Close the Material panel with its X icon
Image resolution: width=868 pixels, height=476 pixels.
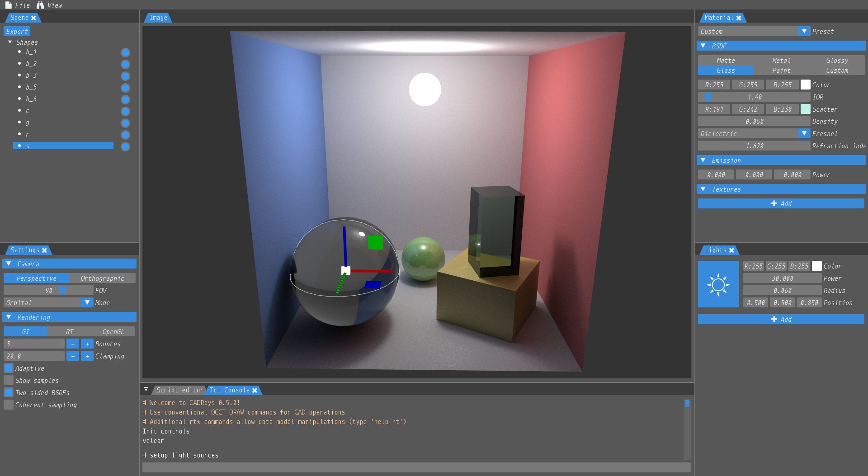[x=739, y=18]
